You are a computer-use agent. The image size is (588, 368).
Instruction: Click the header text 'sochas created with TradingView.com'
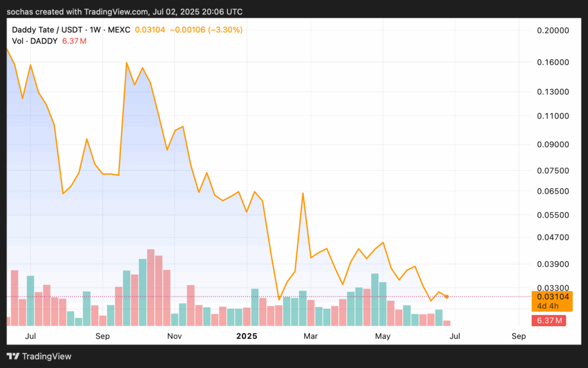click(78, 11)
